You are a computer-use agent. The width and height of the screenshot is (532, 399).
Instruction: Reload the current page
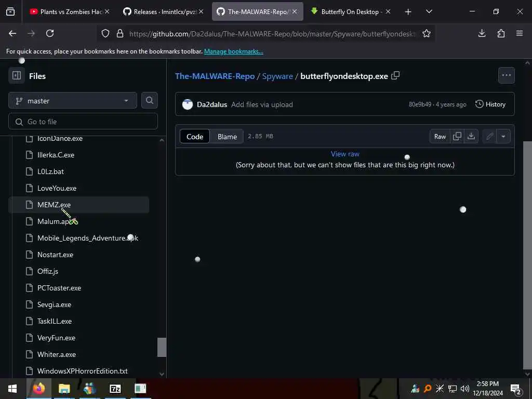click(x=50, y=33)
